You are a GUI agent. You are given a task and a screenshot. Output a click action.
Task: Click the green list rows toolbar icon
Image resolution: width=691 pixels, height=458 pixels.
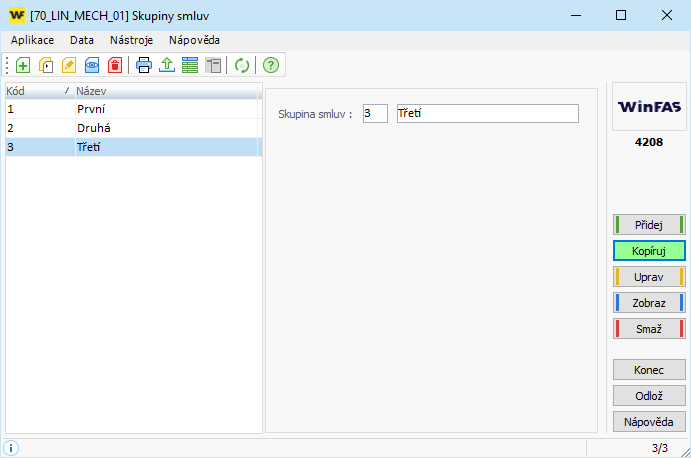coord(190,65)
